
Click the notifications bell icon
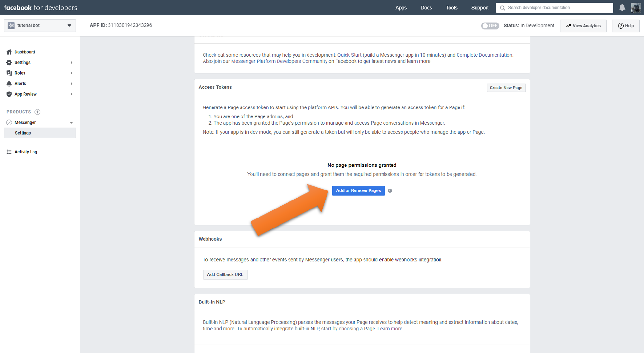(622, 8)
